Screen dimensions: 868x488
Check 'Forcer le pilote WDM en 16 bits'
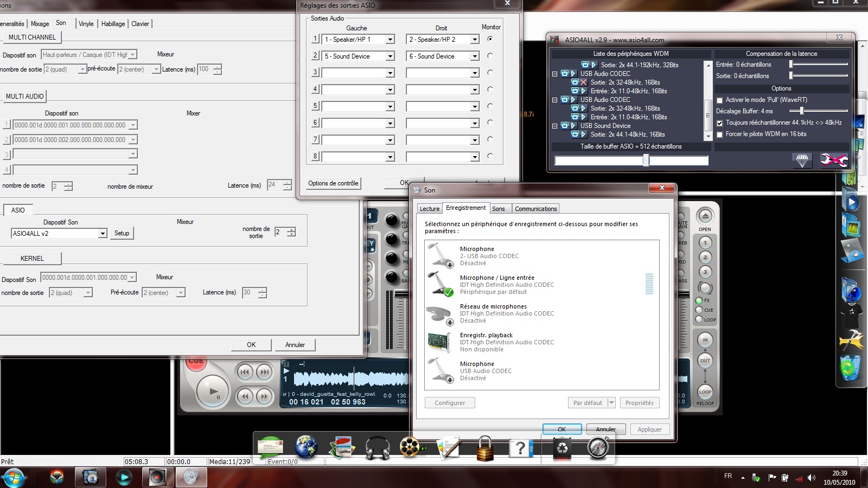tap(720, 134)
